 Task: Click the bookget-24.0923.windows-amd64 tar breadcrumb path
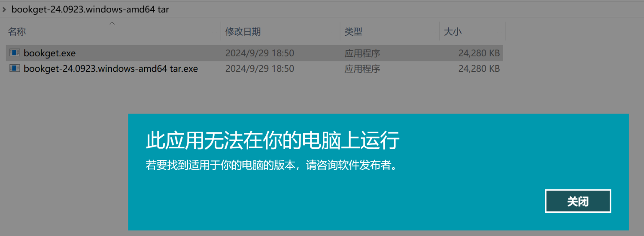90,9
